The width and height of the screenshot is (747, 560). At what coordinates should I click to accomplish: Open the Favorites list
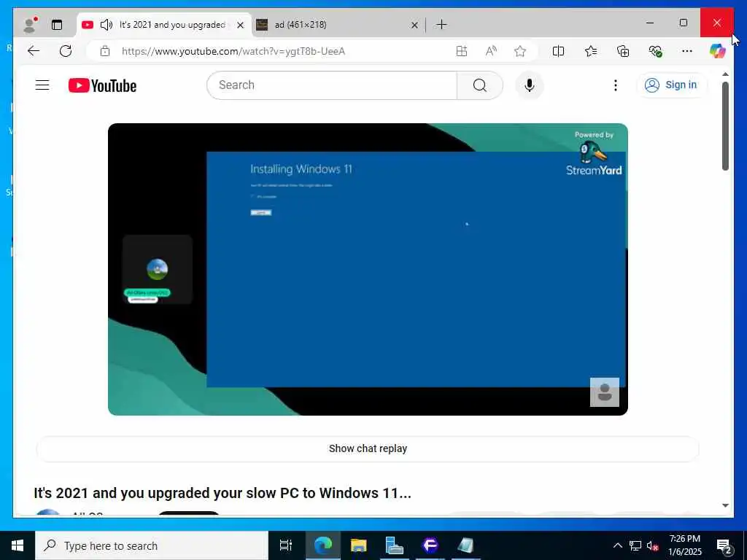591,51
